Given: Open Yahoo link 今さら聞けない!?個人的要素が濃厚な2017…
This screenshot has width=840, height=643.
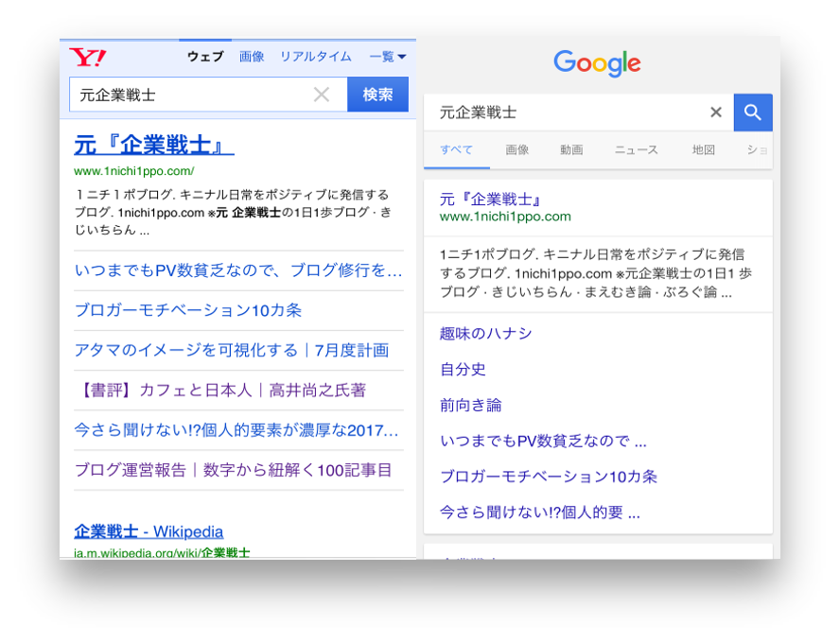Looking at the screenshot, I should tap(236, 430).
